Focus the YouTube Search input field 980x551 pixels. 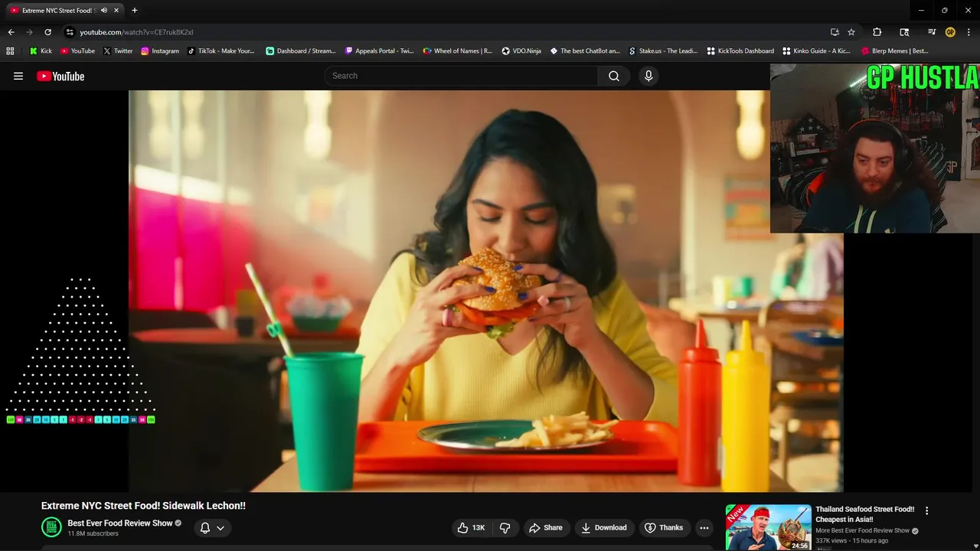click(462, 76)
